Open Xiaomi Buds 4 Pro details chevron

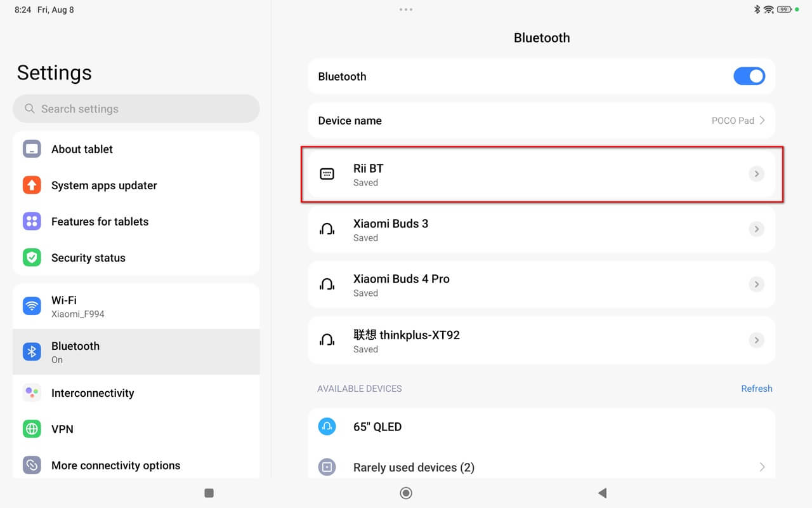(756, 284)
